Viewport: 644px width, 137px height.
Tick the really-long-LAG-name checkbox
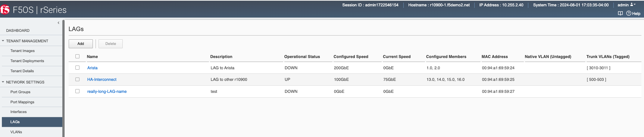(x=78, y=91)
